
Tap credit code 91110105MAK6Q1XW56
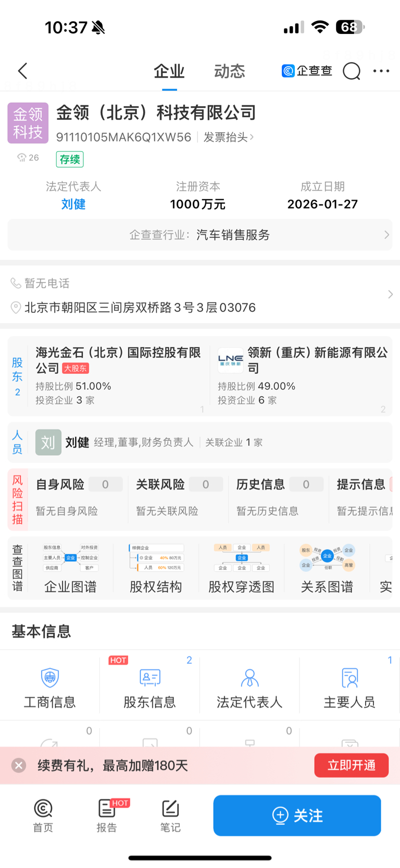point(124,137)
